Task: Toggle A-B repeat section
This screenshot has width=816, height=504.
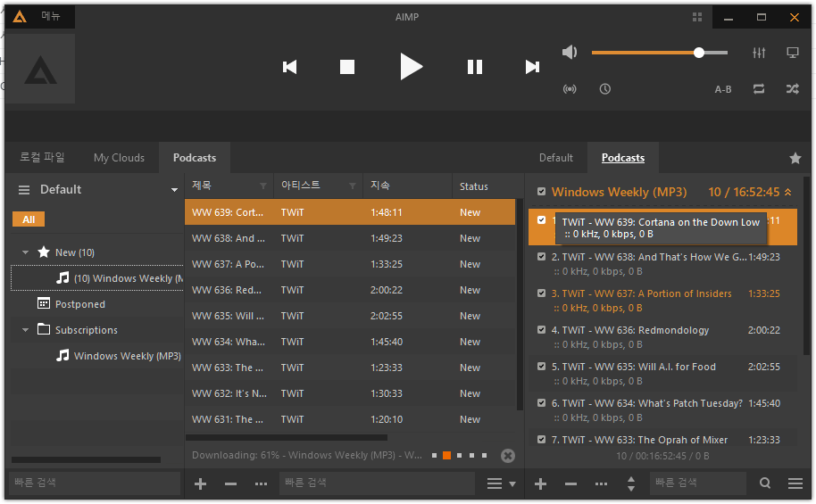Action: click(x=723, y=89)
